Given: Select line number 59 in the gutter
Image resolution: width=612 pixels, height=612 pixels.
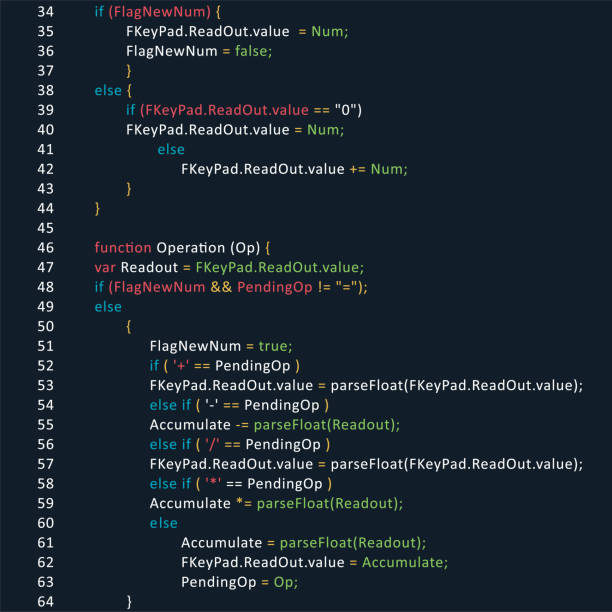Looking at the screenshot, I should (46, 503).
